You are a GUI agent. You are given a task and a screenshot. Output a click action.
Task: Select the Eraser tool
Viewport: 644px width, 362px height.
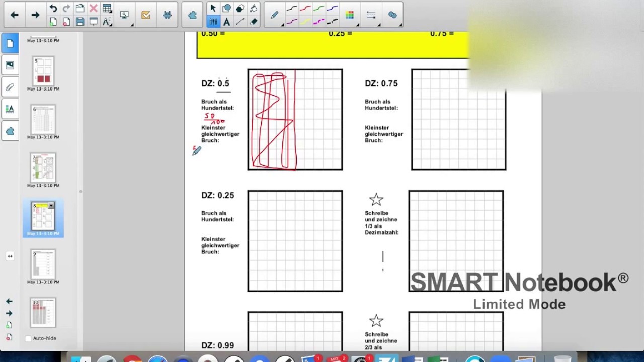pyautogui.click(x=254, y=22)
